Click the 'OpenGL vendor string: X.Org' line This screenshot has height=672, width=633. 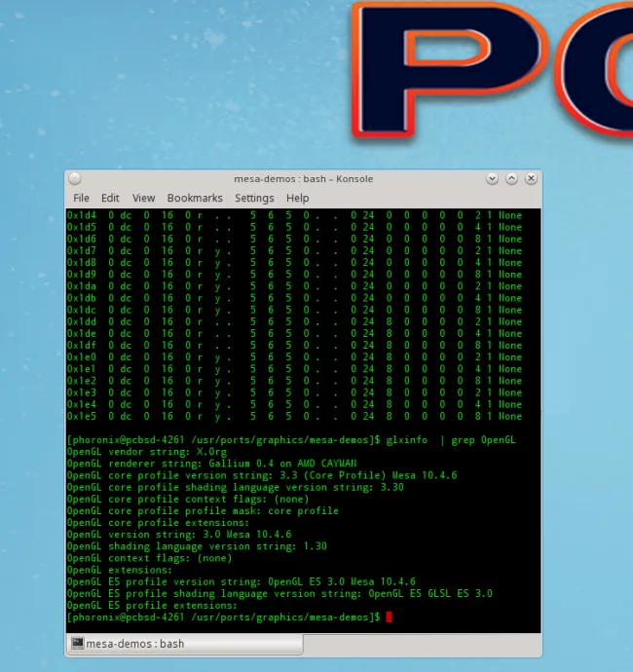[x=147, y=452]
